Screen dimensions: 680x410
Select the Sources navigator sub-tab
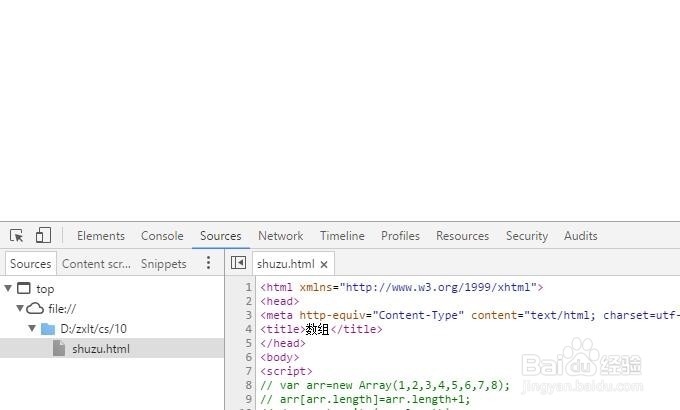coord(31,263)
